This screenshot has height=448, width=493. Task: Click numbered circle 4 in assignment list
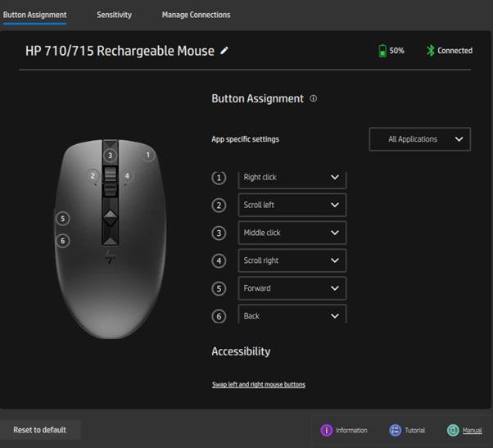[219, 261]
